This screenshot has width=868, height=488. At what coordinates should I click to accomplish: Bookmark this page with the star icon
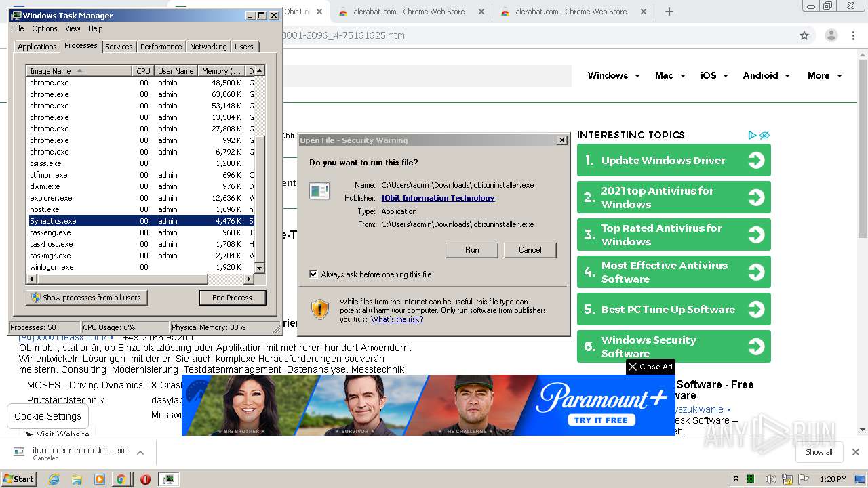click(x=804, y=35)
